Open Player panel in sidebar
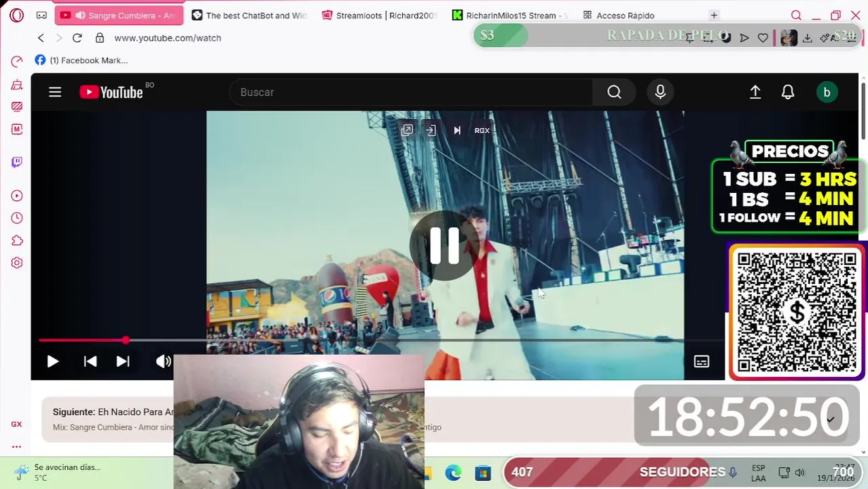This screenshot has height=489, width=868. click(17, 196)
